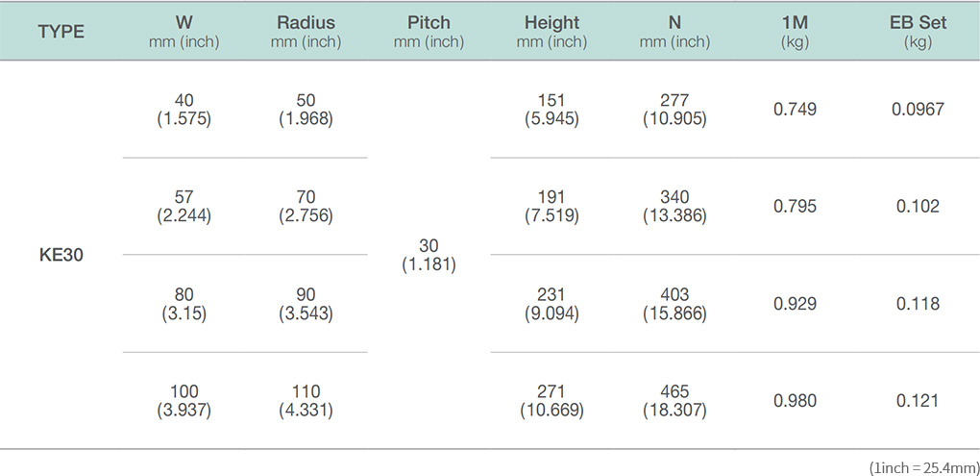Select the 40 (1.575) width cell
980x476 pixels.
(x=184, y=110)
